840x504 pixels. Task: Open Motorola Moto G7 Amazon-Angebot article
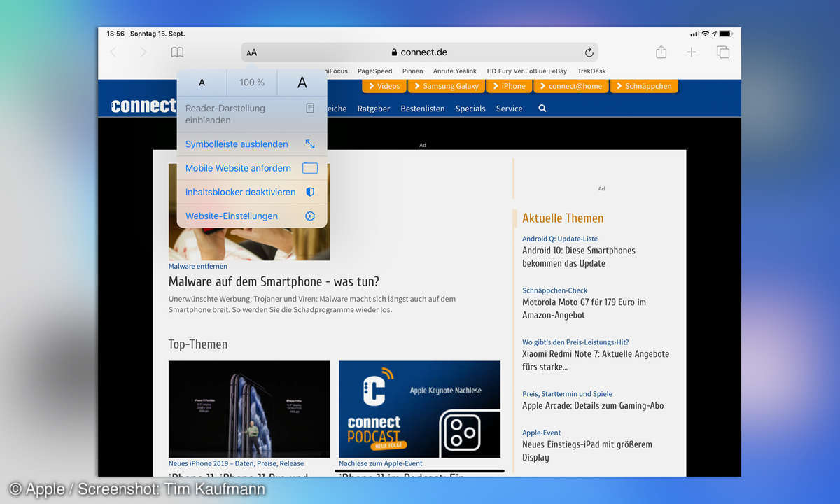[584, 309]
